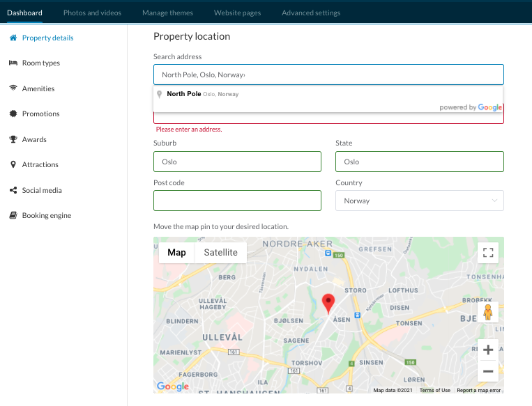Go to Amenities section

pyautogui.click(x=38, y=88)
